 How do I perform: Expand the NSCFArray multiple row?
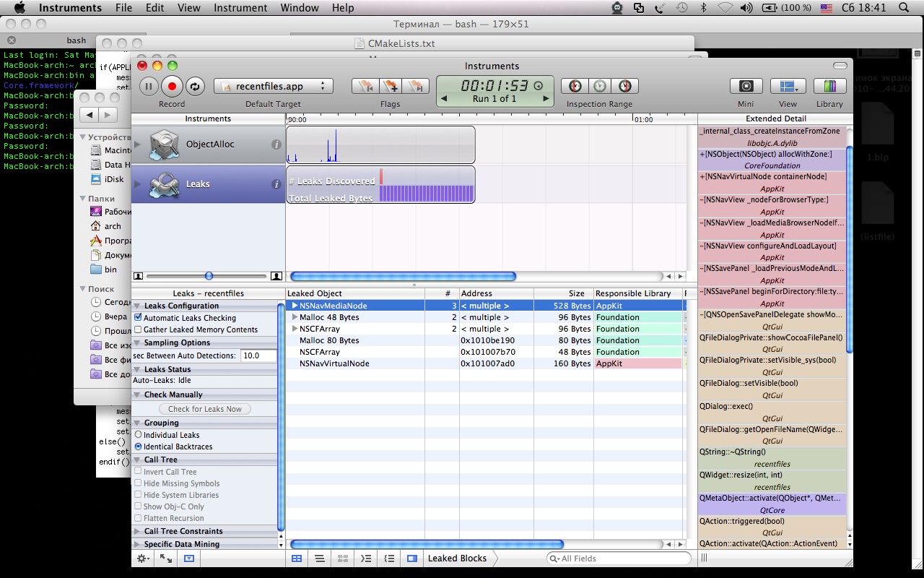295,329
